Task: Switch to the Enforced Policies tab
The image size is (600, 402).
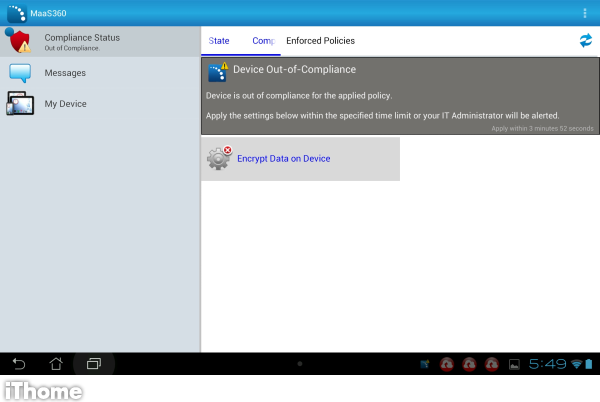Action: (320, 41)
